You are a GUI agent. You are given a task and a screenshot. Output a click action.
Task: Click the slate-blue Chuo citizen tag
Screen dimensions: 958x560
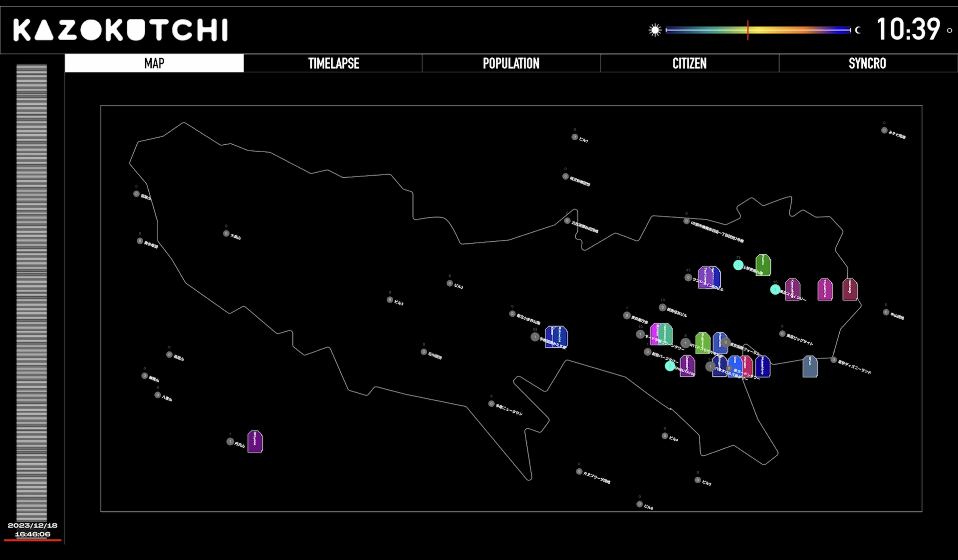point(810,367)
